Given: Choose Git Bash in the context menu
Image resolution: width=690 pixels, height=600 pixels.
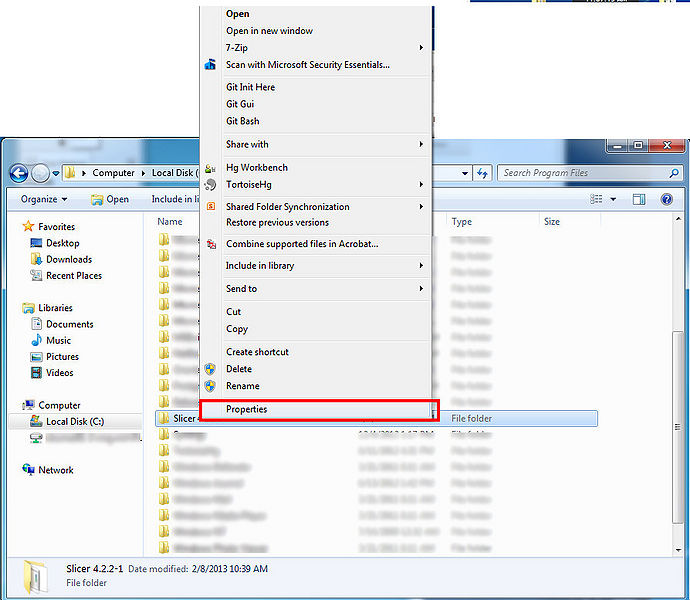Looking at the screenshot, I should point(242,121).
